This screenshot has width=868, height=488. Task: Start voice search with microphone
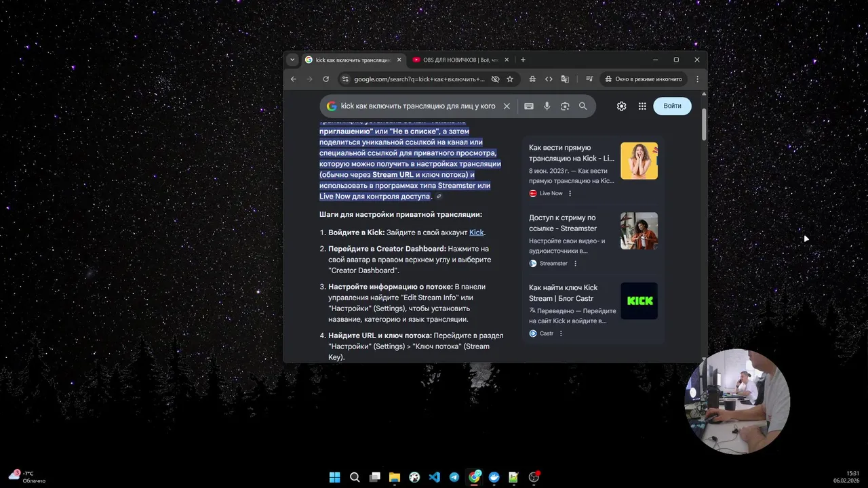[547, 106]
